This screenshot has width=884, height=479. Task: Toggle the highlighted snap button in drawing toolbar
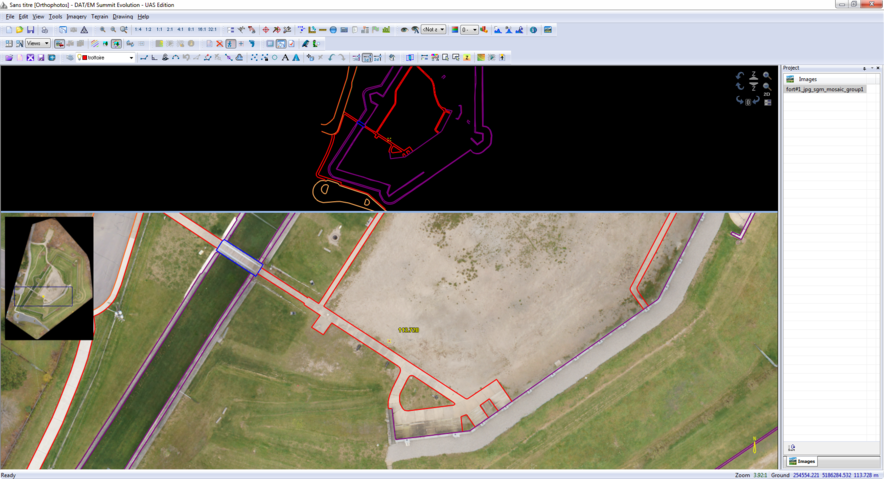pos(367,57)
